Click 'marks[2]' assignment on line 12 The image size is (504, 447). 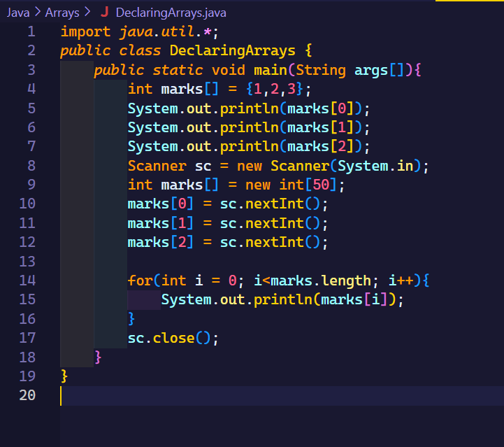(161, 243)
